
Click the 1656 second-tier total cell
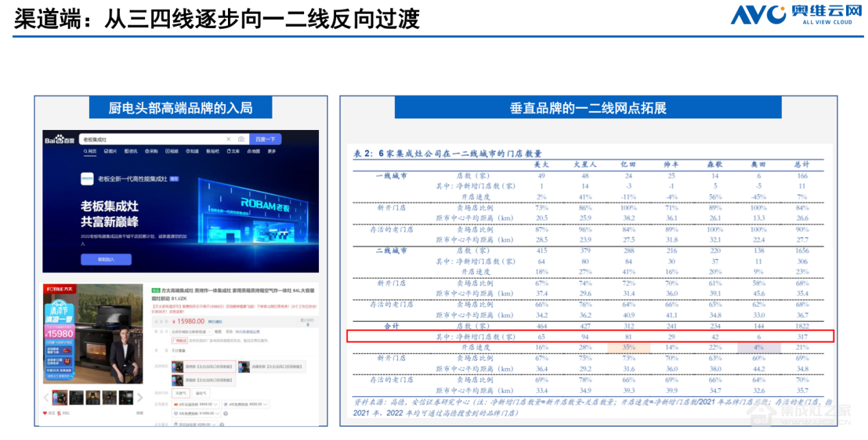pyautogui.click(x=802, y=251)
